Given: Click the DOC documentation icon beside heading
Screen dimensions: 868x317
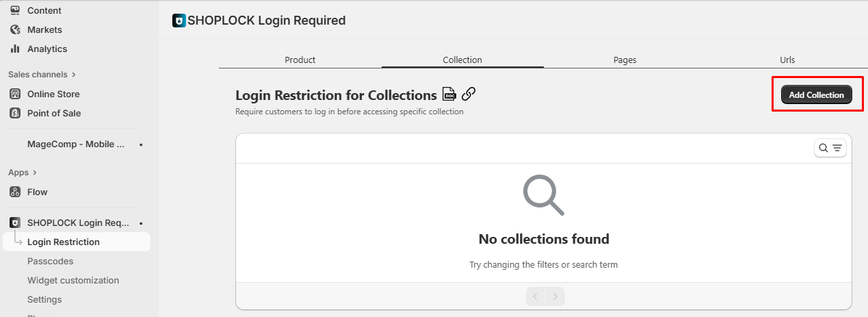Looking at the screenshot, I should pyautogui.click(x=449, y=94).
